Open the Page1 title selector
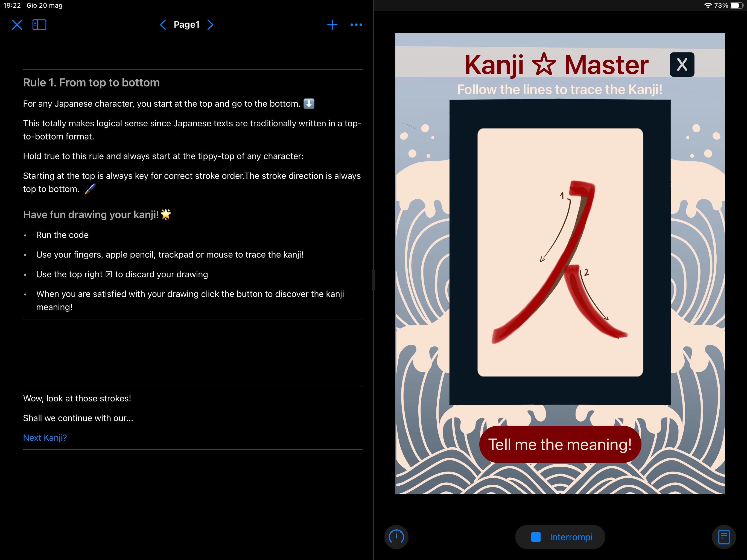This screenshot has height=560, width=747. coord(186,25)
